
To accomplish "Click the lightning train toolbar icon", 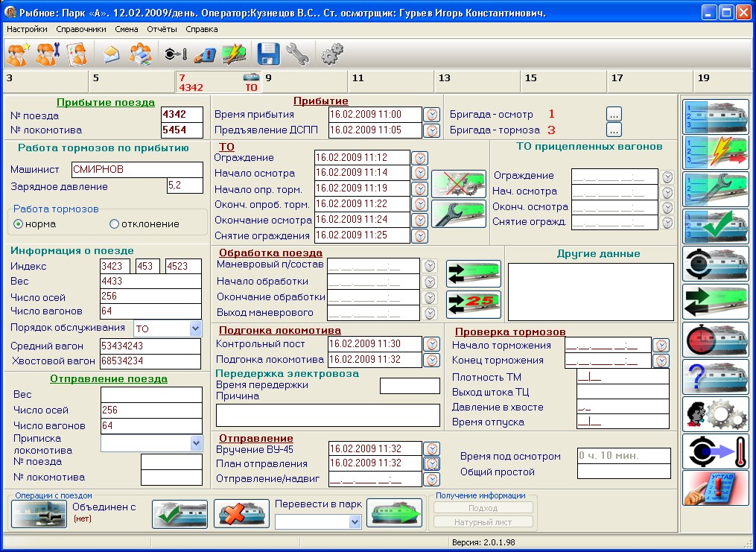I will pos(235,54).
